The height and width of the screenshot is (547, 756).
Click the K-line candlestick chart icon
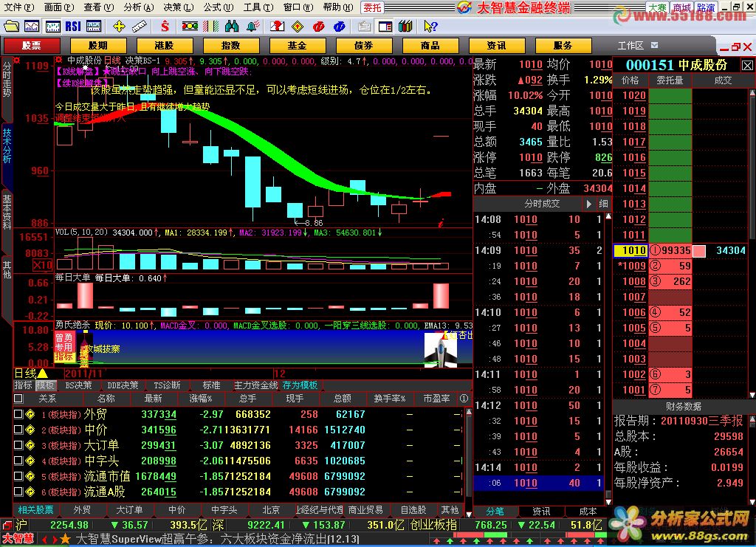(x=52, y=26)
